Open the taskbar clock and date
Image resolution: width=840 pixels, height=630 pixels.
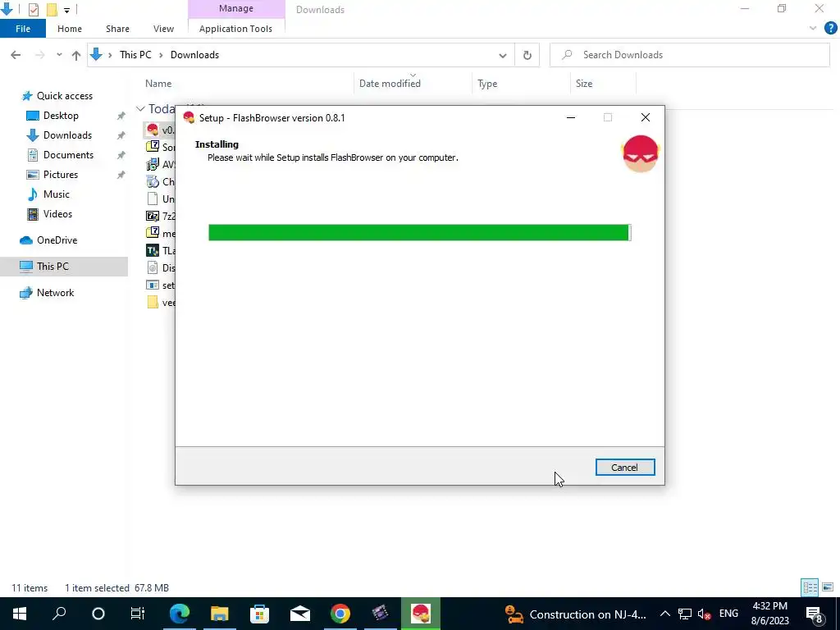(x=769, y=614)
